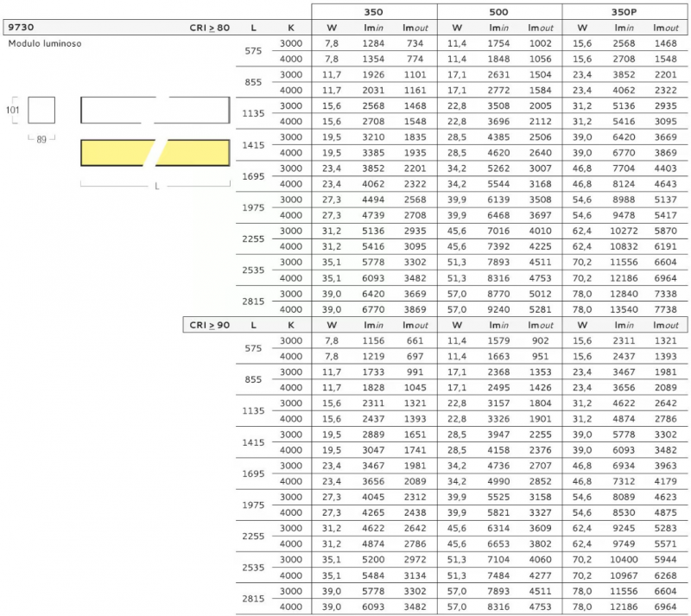The width and height of the screenshot is (691, 616).
Task: Select the "1579" value under 500
Action: (x=498, y=341)
